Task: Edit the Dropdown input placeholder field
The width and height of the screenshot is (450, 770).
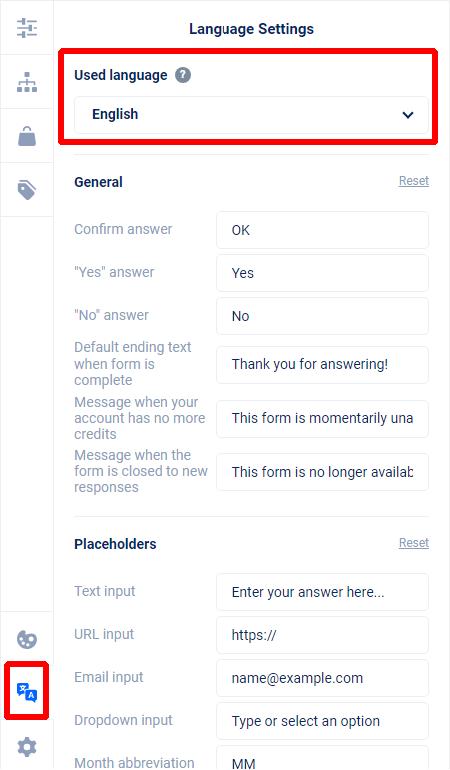Action: [322, 721]
